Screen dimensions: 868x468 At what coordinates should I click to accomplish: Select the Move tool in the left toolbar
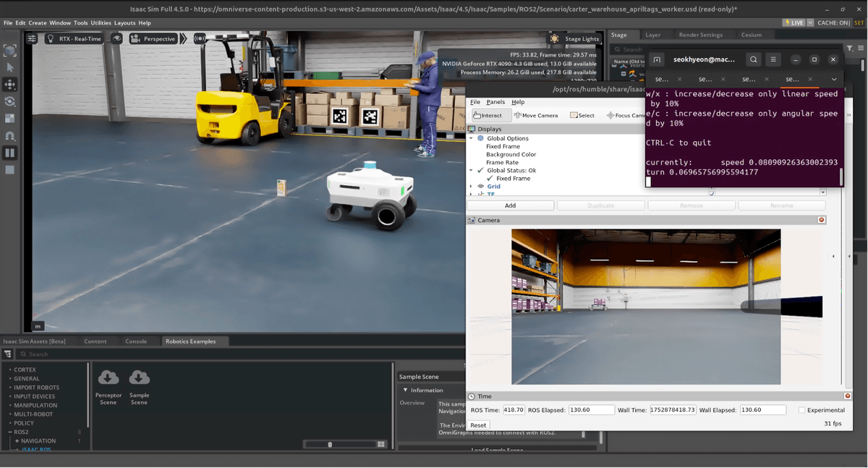pos(10,85)
